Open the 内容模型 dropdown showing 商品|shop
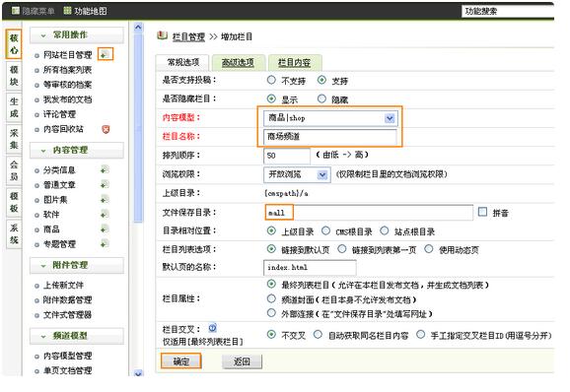The image size is (570, 392). coord(330,118)
